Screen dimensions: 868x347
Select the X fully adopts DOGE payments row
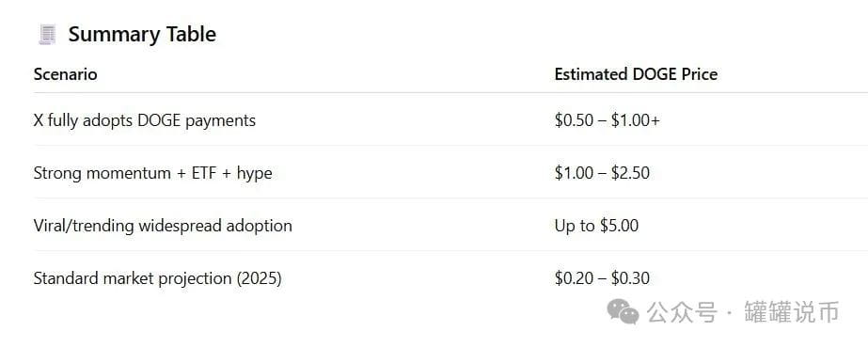tap(450, 120)
